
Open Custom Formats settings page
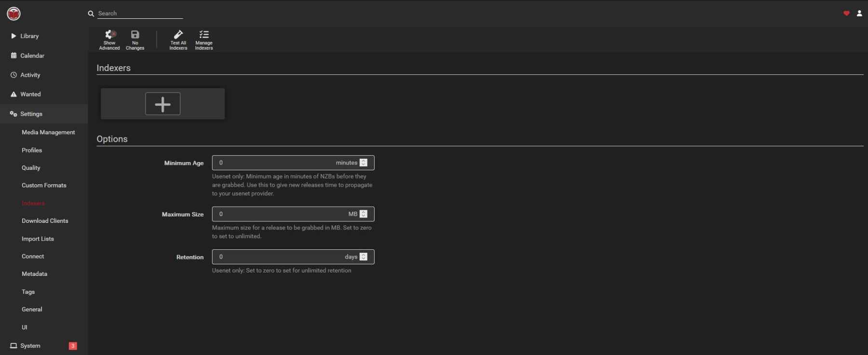44,186
